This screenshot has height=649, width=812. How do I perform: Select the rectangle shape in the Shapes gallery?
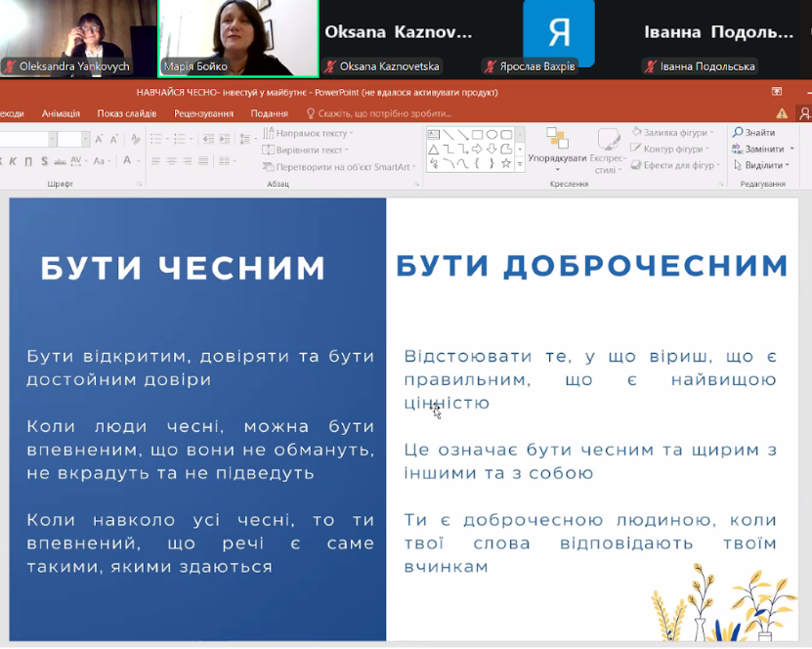click(x=477, y=135)
